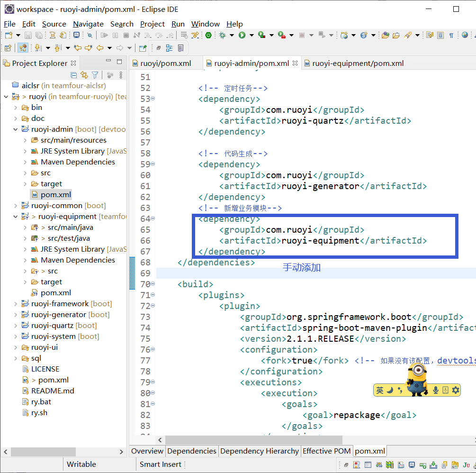Toggle Link with Editor in Project Explorer
476x473 pixels.
[84, 75]
